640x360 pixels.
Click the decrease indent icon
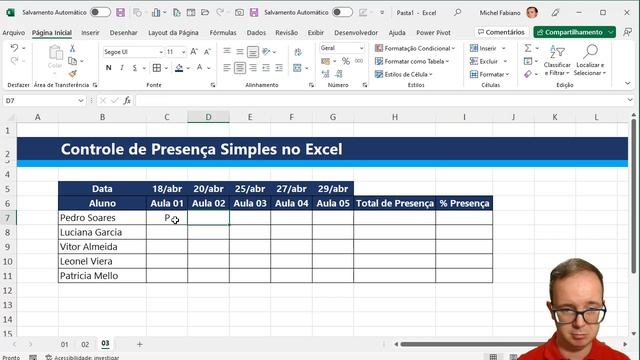[266, 68]
